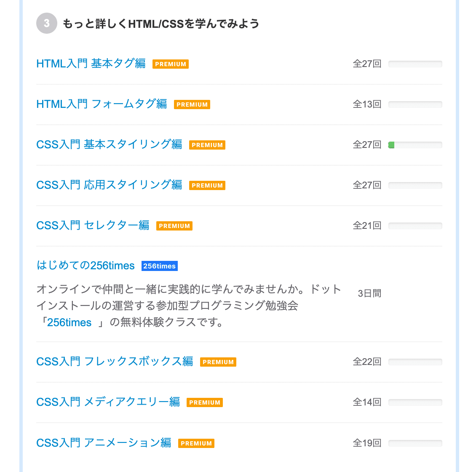Click progress bar for CSS入門 基本スタイリング編
Screen dimensions: 476x472
pyautogui.click(x=415, y=145)
